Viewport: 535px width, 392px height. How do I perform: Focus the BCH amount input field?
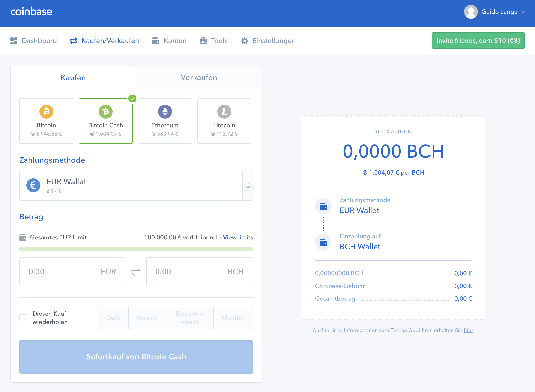[199, 272]
